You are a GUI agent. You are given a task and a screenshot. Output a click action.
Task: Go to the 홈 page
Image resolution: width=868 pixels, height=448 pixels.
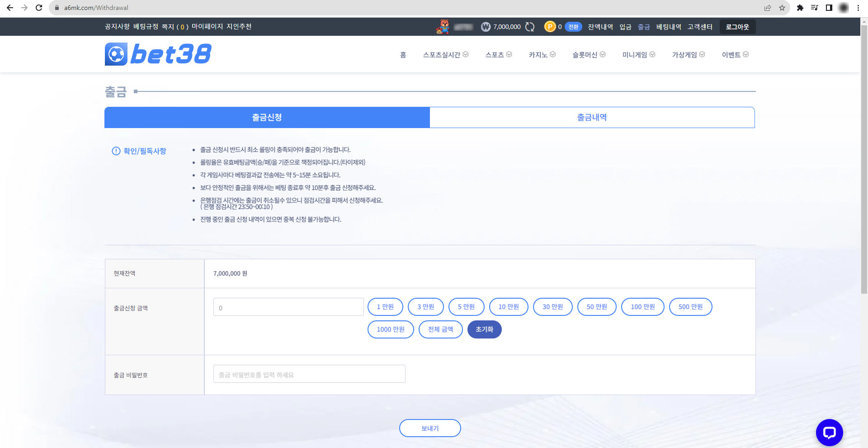[x=403, y=55]
